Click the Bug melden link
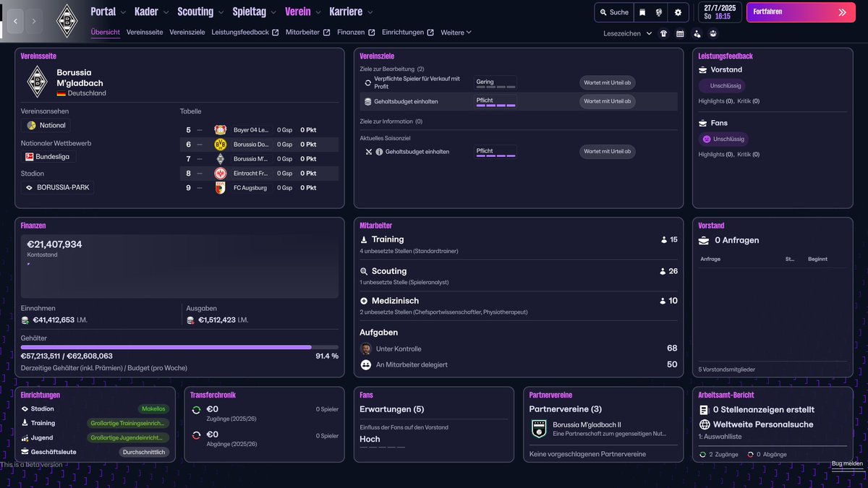 pos(847,463)
